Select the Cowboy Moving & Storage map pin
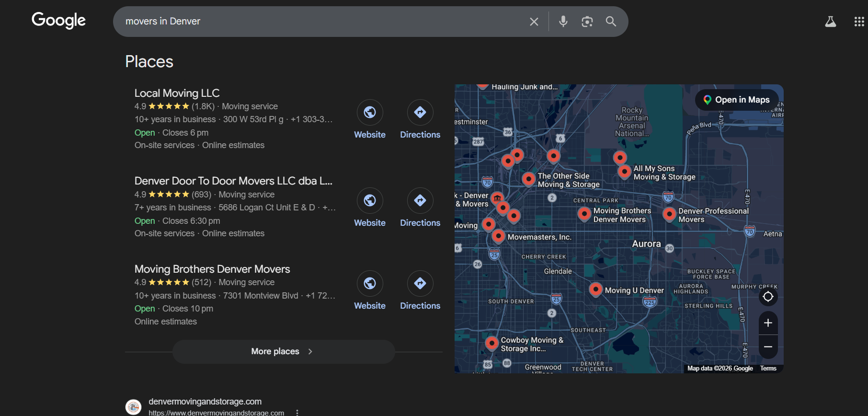This screenshot has height=416, width=868. pyautogui.click(x=491, y=343)
